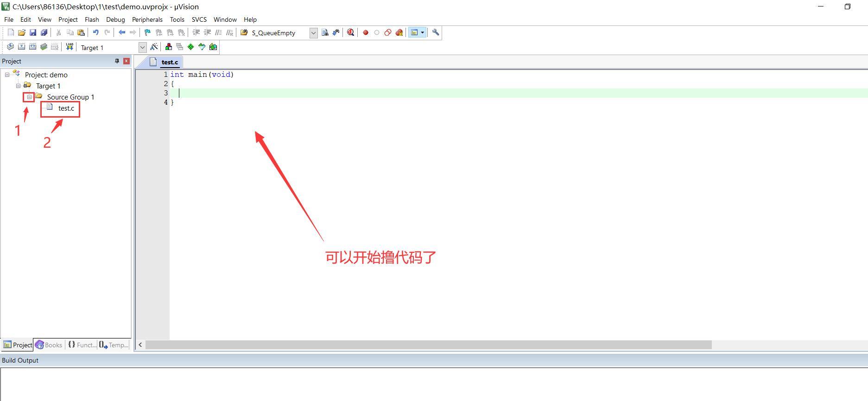Unindent the selected lines
Image resolution: width=868 pixels, height=401 pixels.
pos(207,32)
